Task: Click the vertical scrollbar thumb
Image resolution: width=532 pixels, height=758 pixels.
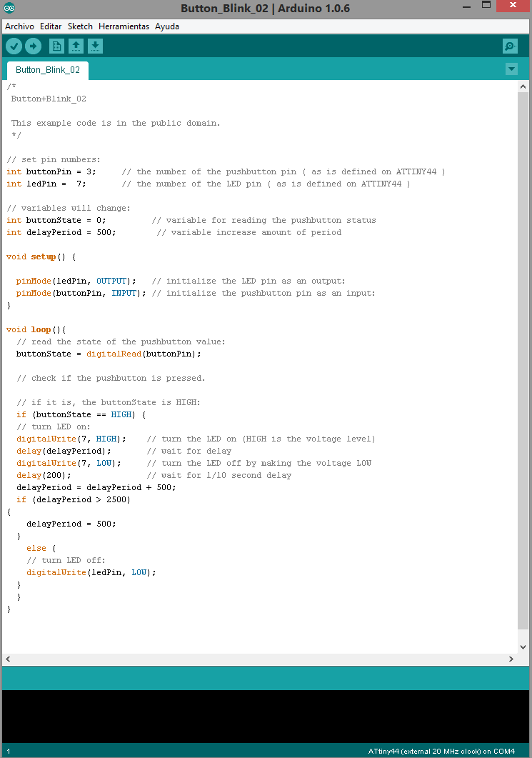Action: click(x=523, y=361)
